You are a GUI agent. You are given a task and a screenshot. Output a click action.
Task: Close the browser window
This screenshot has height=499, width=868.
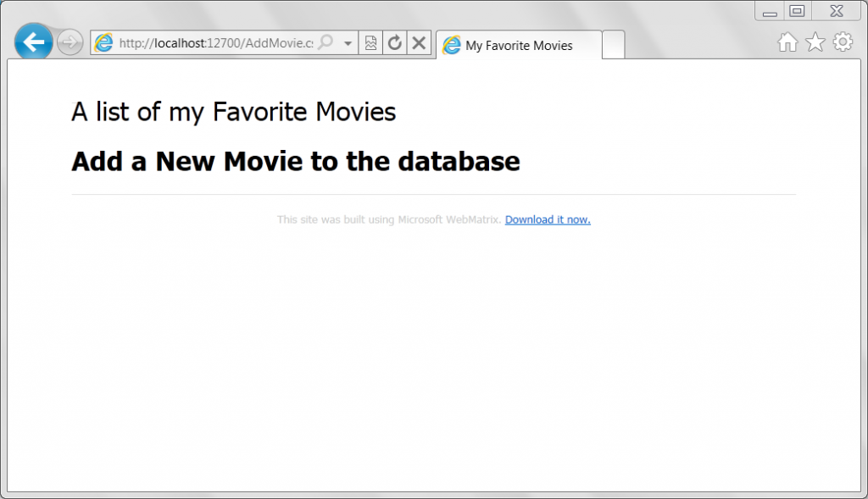pyautogui.click(x=837, y=11)
